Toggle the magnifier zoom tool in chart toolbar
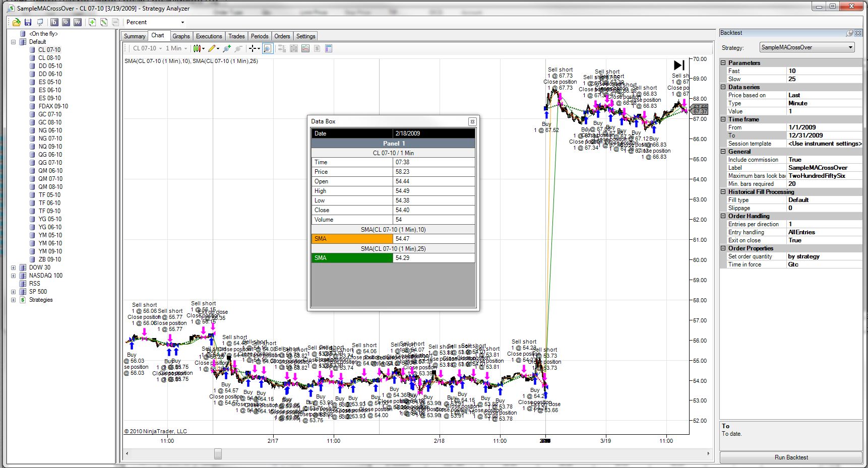Image resolution: width=868 pixels, height=468 pixels. tap(268, 48)
